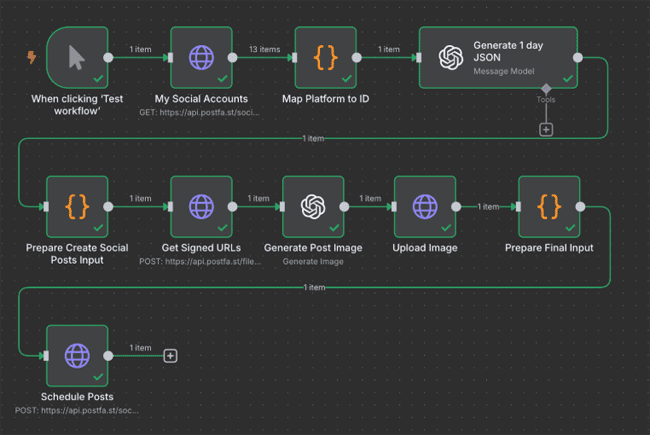Viewport: 650px width, 435px height.
Task: Open the Upload Image globe node
Action: pyautogui.click(x=425, y=207)
